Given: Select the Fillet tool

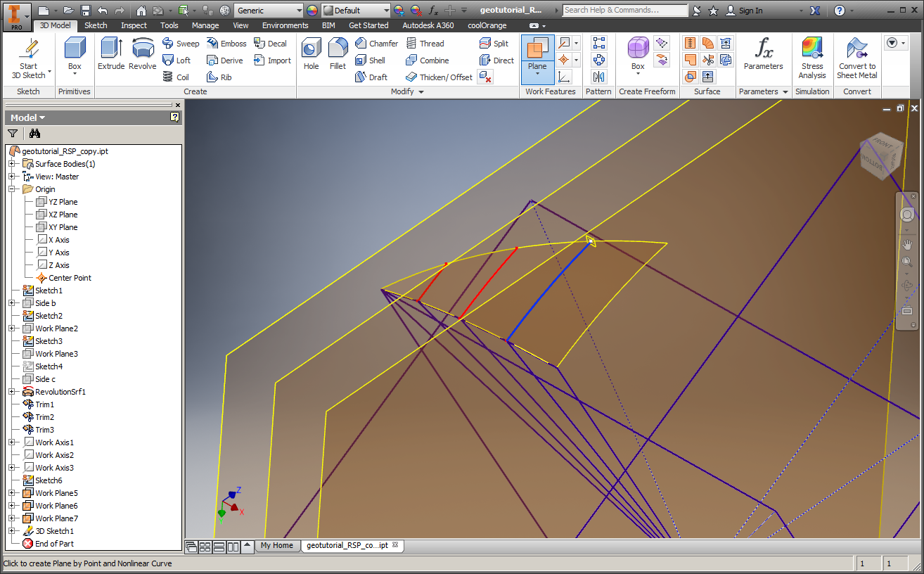Looking at the screenshot, I should [338, 54].
